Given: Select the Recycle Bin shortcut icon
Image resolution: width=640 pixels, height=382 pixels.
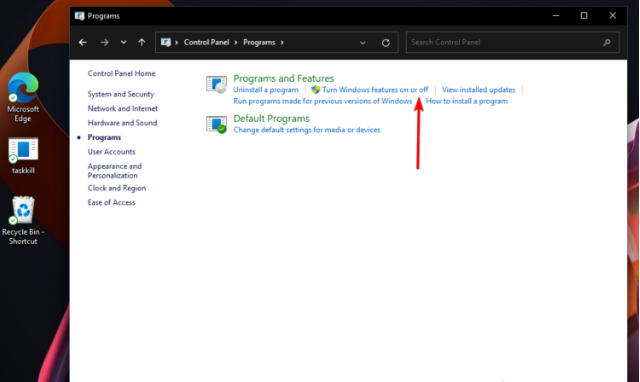Looking at the screenshot, I should tap(23, 210).
